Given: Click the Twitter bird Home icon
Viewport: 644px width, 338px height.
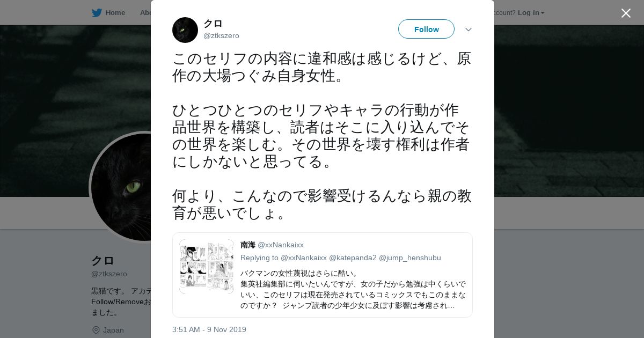Looking at the screenshot, I should click(x=97, y=13).
